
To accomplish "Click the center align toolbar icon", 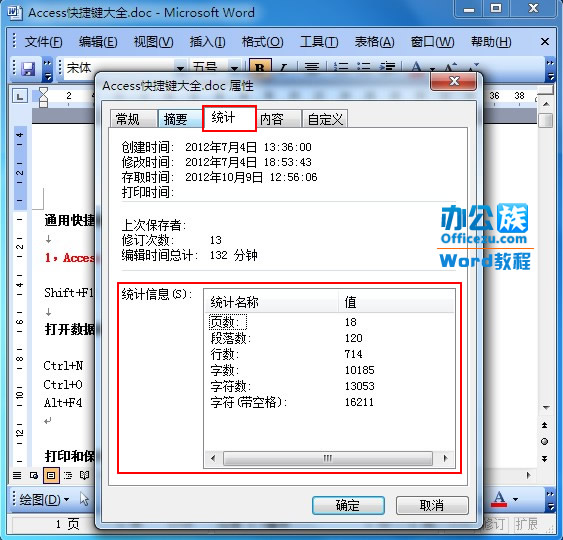I will [x=312, y=68].
